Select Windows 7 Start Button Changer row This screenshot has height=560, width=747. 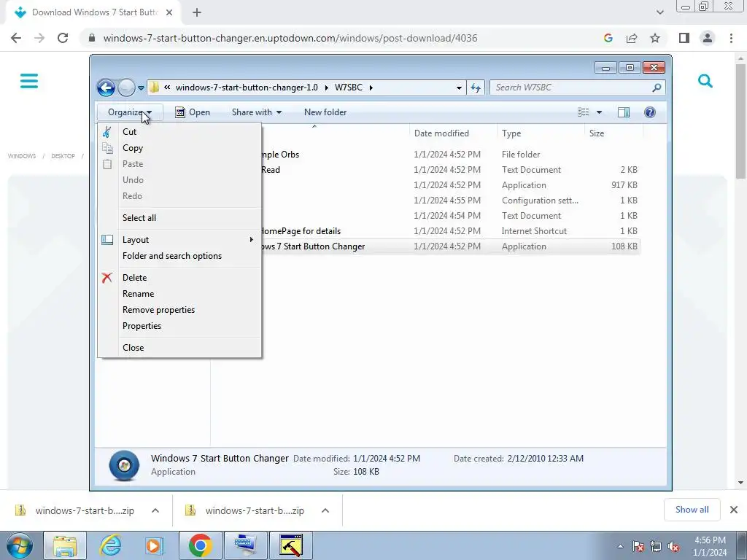tap(450, 246)
